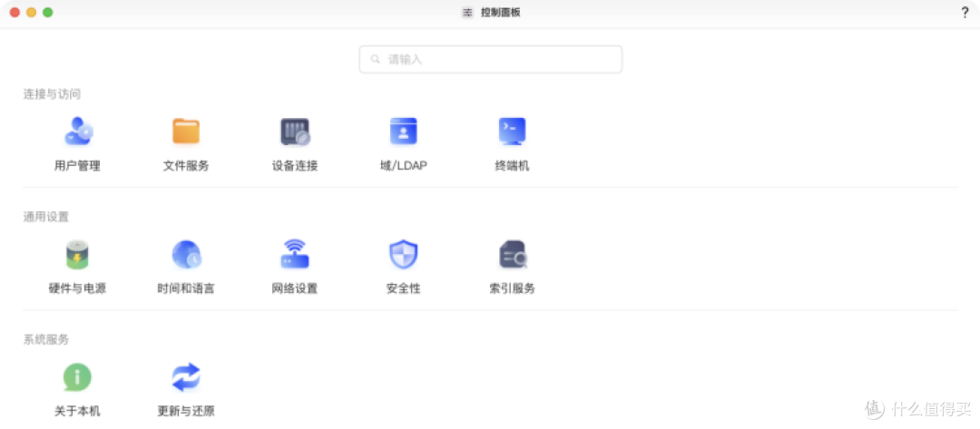Screen dimensions: 980x429
Task: Click the 连接与访问 section heading
Action: coord(52,94)
